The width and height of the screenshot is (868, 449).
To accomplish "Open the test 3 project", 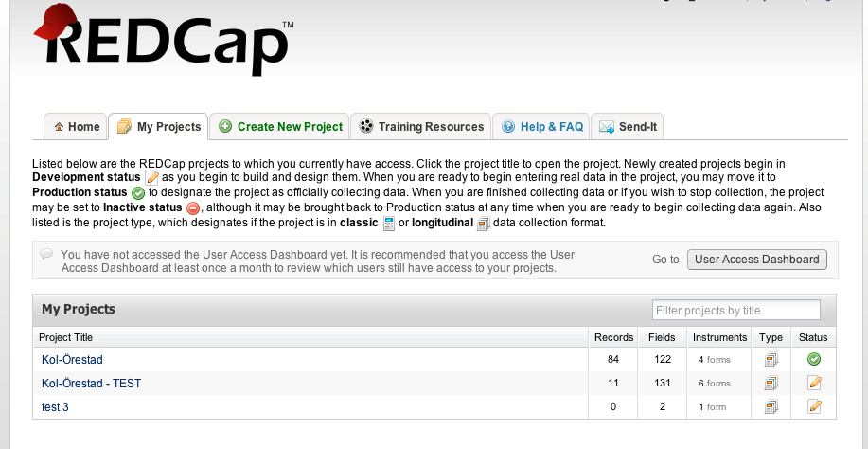I will click(x=55, y=407).
